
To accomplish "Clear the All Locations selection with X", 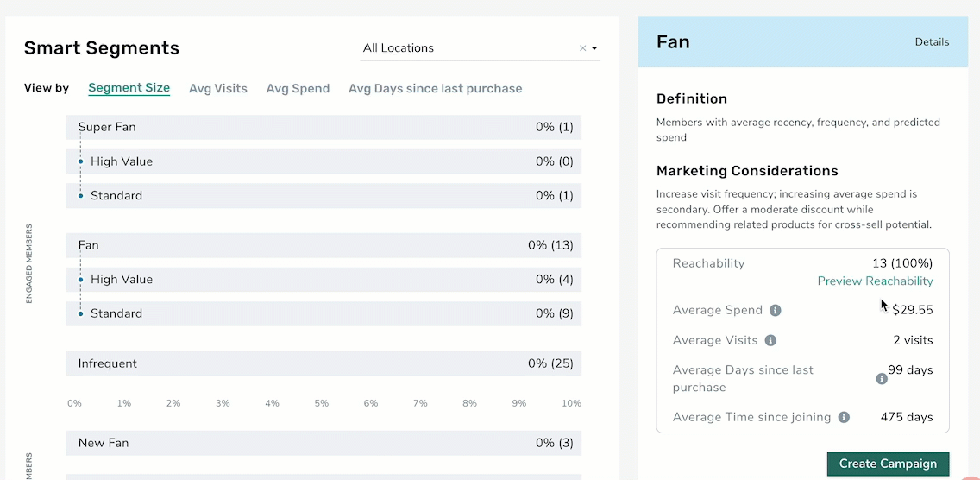I will 582,48.
